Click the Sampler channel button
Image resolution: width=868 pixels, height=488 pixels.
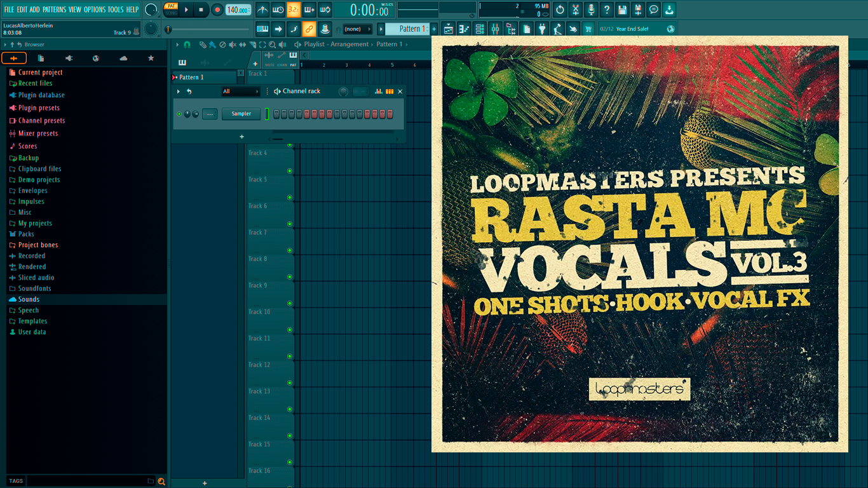click(x=241, y=114)
